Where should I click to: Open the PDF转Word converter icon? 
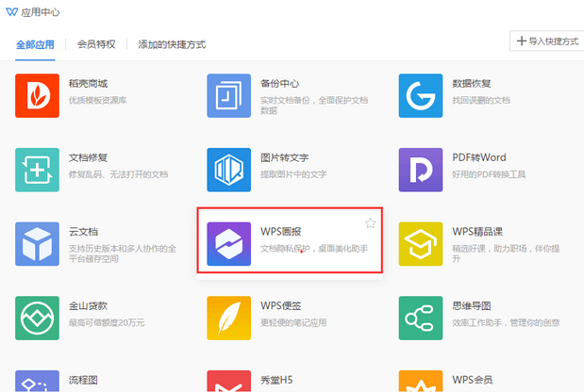(x=421, y=170)
